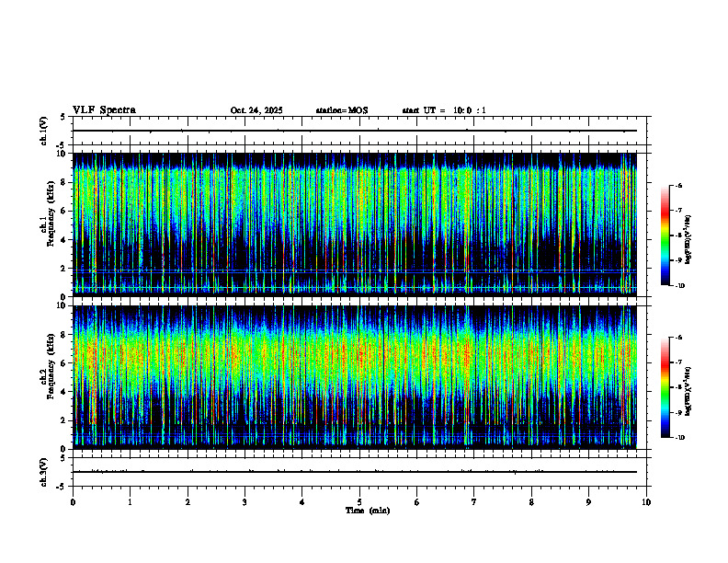This screenshot has width=728, height=563.
Task: Click the ch.2 frequency tick "6"
Action: tap(63, 363)
